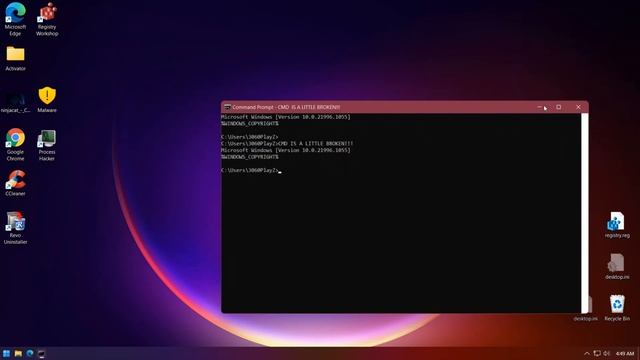
Task: Click the first %WINDOWS_COPYRIGHT% line
Action: pyautogui.click(x=250, y=124)
